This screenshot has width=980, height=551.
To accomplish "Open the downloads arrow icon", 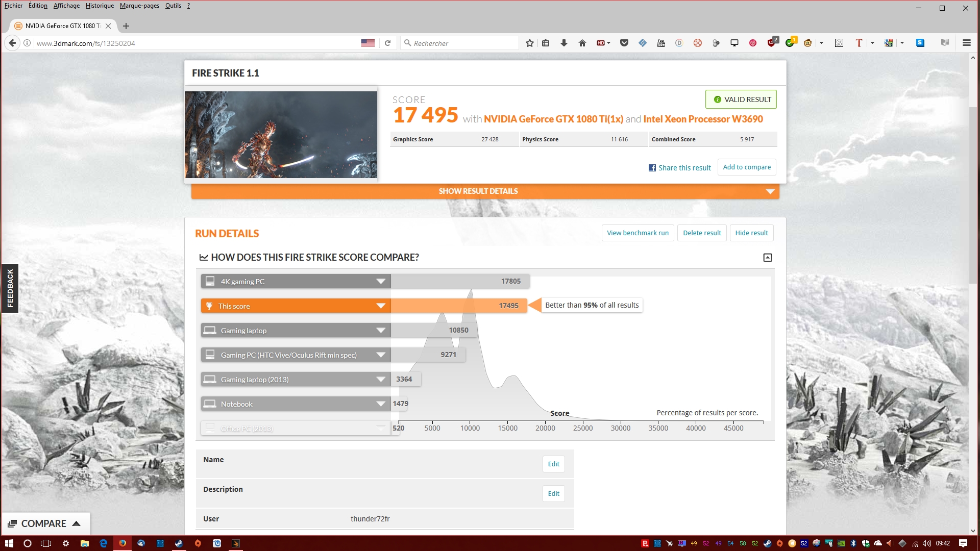I will pos(564,43).
